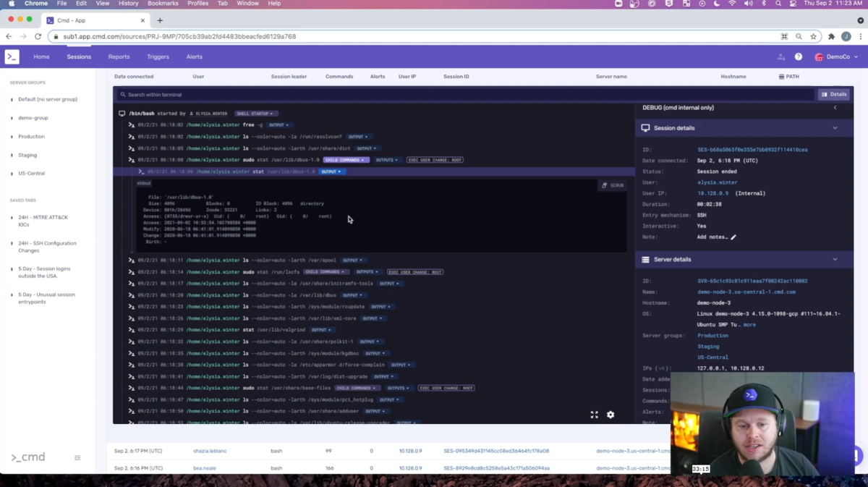Click the Date connected column header

(134, 76)
